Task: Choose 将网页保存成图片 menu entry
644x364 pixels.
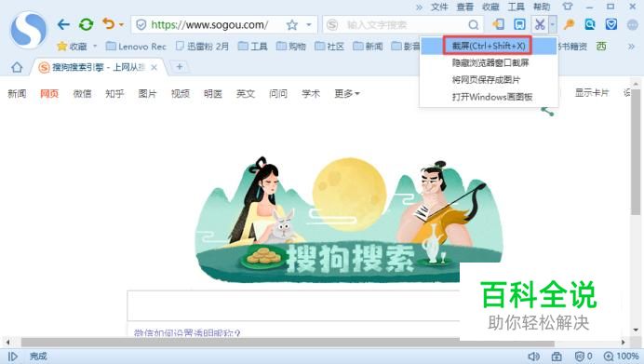Action: [x=489, y=80]
